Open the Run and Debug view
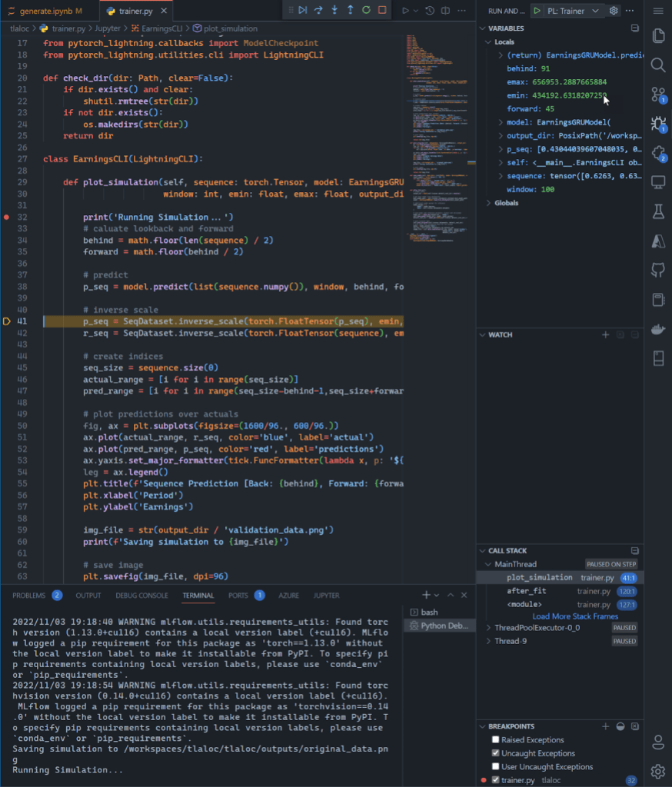 (x=658, y=124)
